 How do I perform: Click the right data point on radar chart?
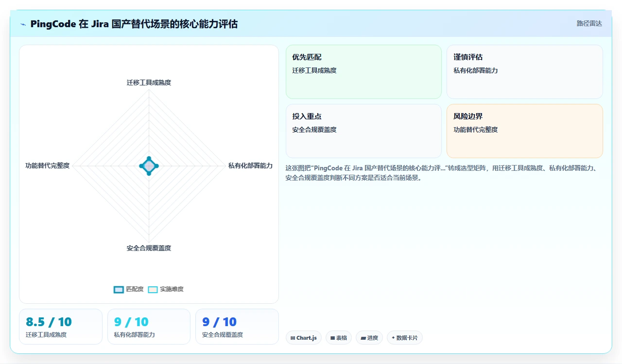[156, 166]
